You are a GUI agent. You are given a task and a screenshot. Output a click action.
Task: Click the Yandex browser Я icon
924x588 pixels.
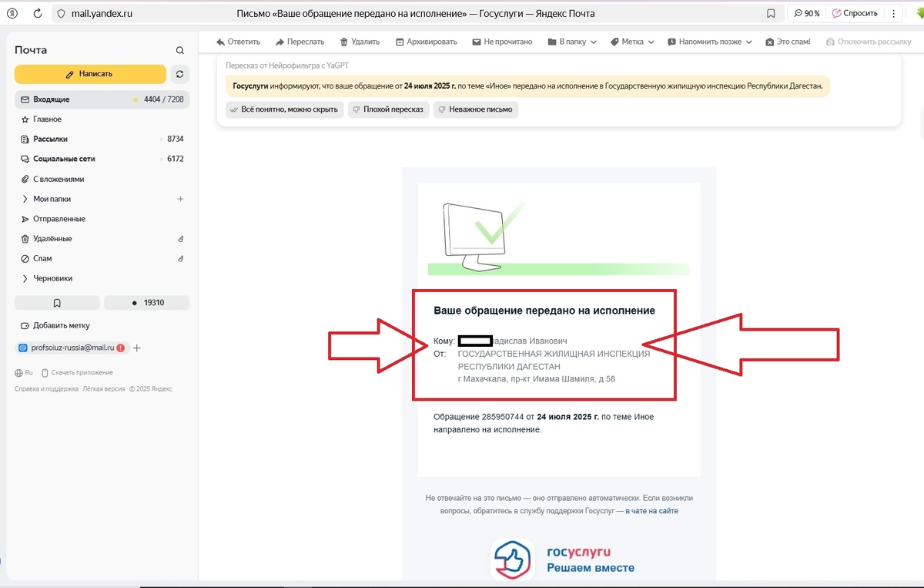point(12,13)
